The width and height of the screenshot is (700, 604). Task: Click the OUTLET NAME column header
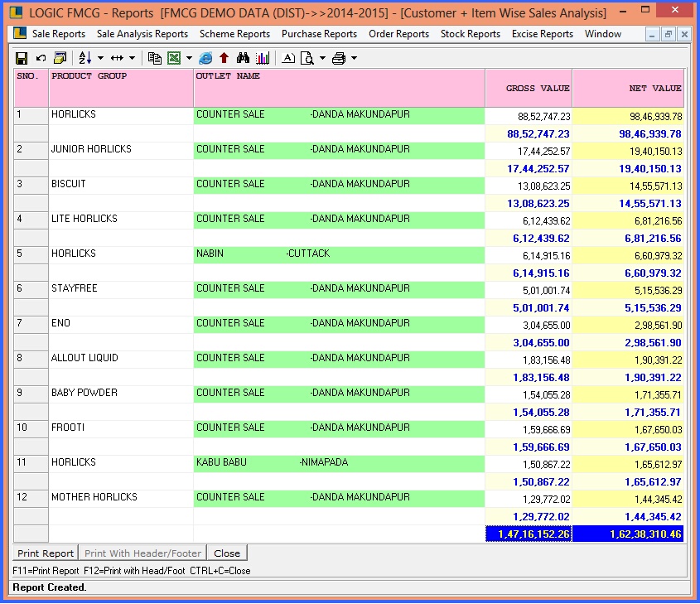coord(340,88)
